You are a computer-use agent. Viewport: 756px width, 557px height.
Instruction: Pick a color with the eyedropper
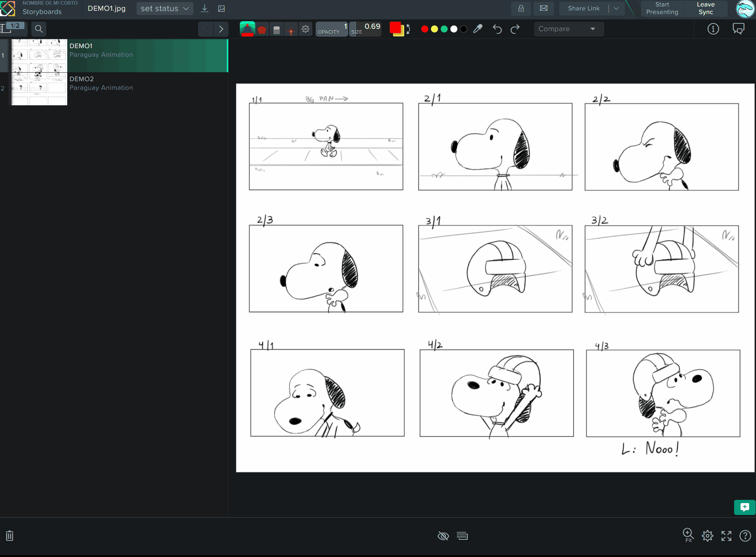pyautogui.click(x=478, y=29)
